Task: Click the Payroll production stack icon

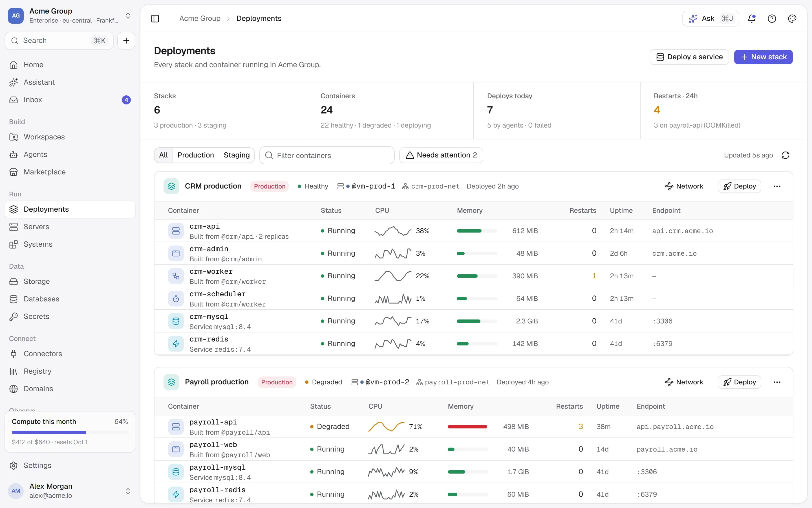Action: pyautogui.click(x=171, y=382)
